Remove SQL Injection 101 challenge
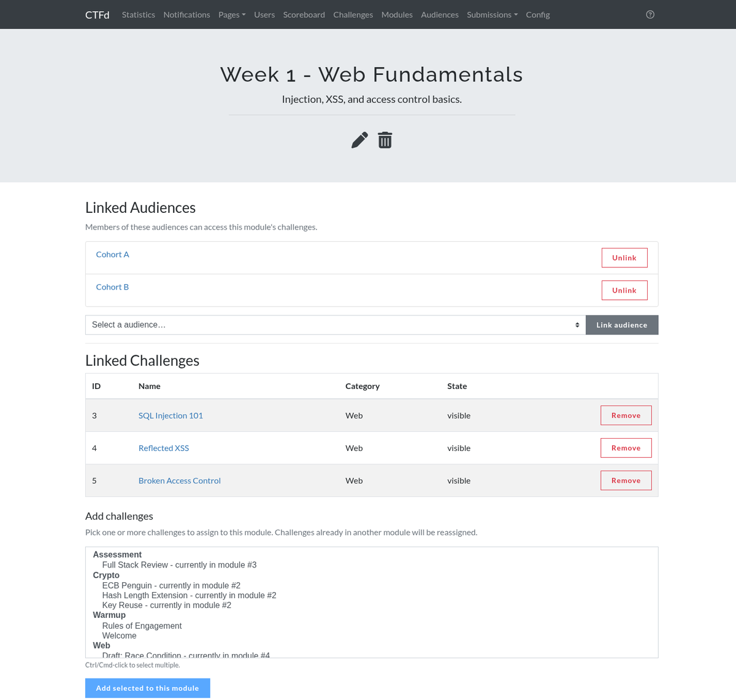736x700 pixels. (626, 415)
